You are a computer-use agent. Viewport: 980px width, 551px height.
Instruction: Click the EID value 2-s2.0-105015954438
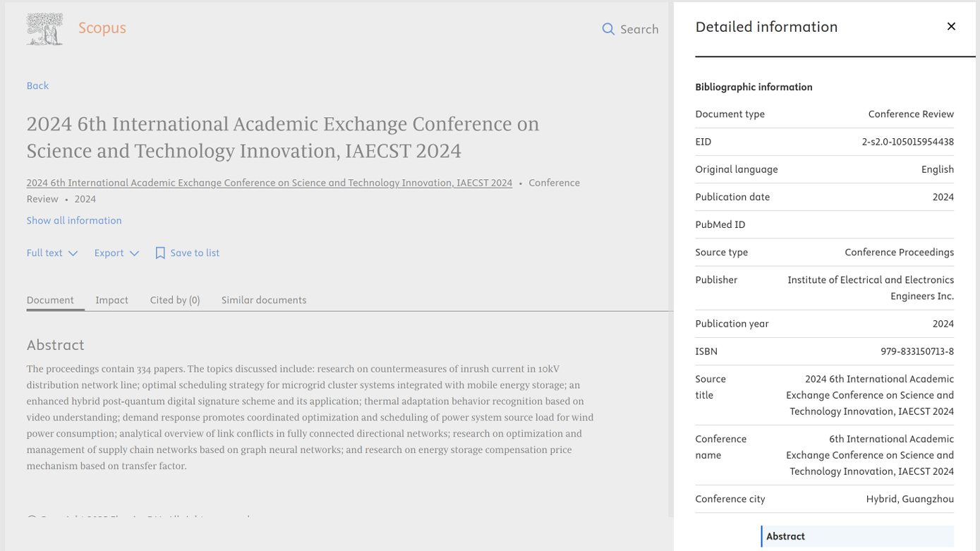tap(907, 142)
